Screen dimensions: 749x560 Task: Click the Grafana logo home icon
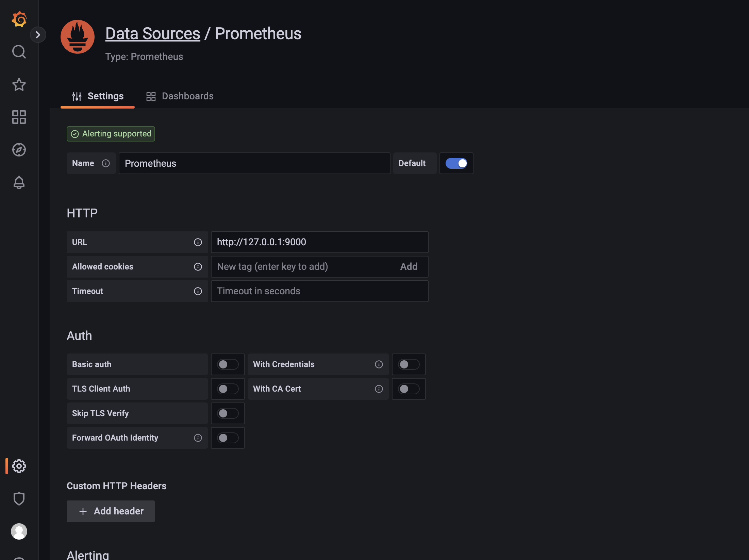[19, 19]
